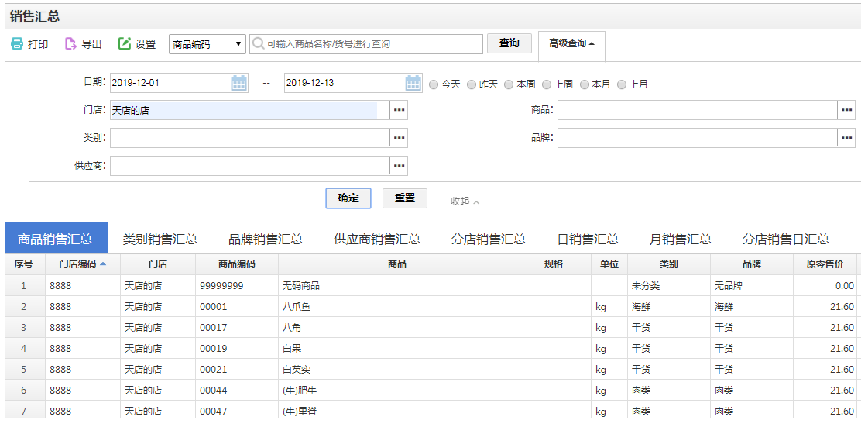The image size is (868, 427).
Task: Select the row for 白果
Action: [x=431, y=349]
